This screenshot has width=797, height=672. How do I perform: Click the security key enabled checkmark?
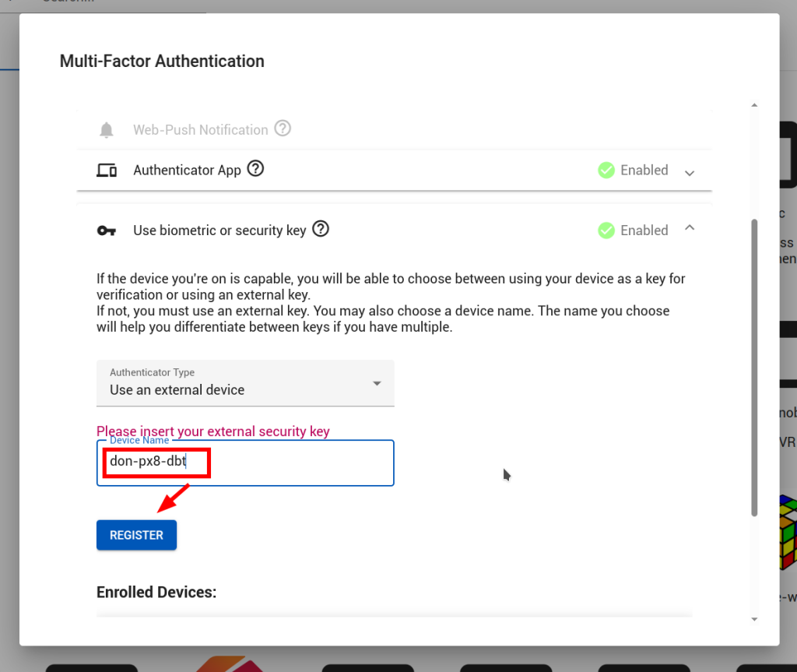pyautogui.click(x=606, y=230)
